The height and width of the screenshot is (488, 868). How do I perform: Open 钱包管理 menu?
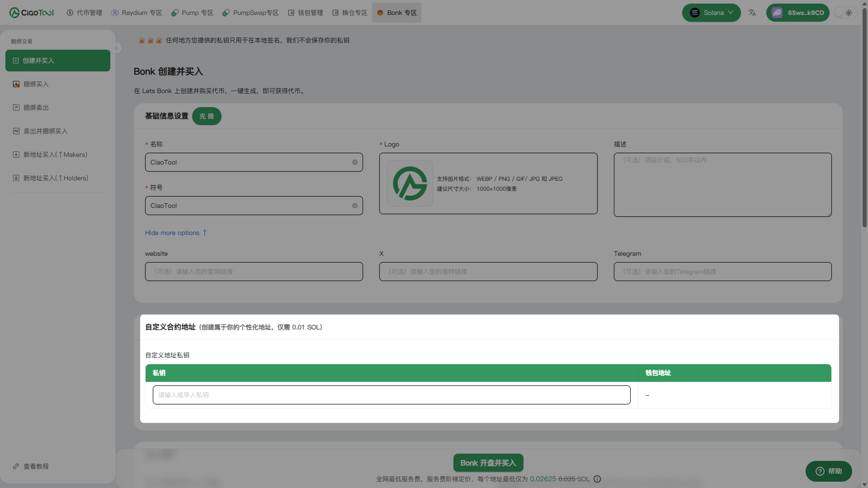(x=306, y=13)
